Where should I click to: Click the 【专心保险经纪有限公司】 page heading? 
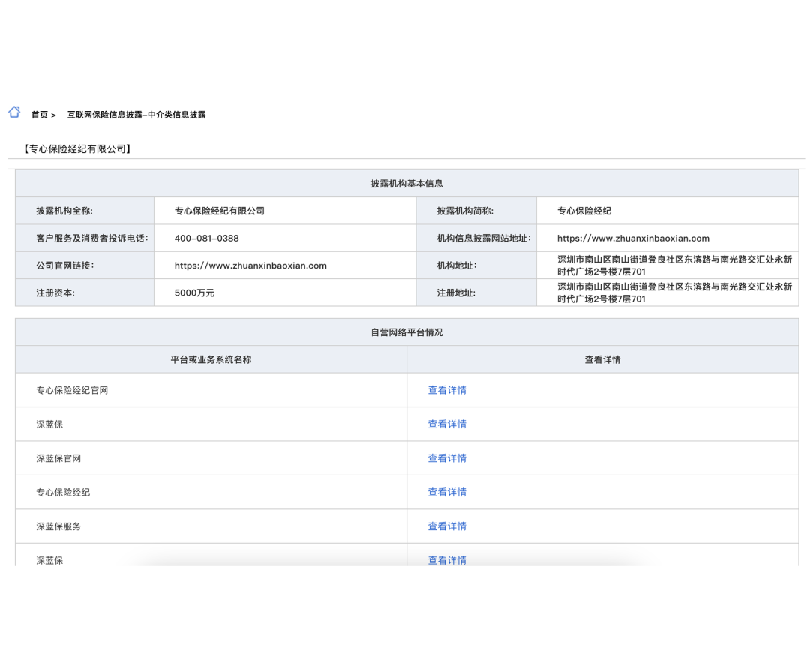(x=77, y=149)
